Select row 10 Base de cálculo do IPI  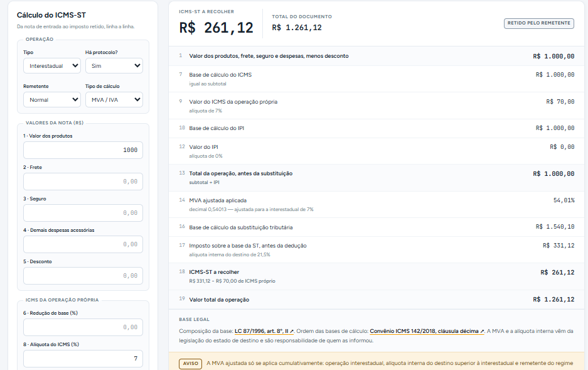point(378,128)
